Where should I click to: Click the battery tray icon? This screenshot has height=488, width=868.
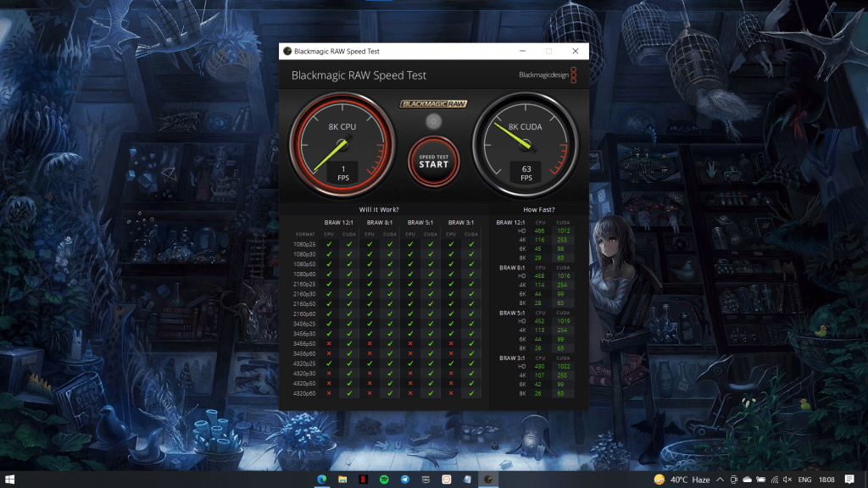pyautogui.click(x=760, y=480)
